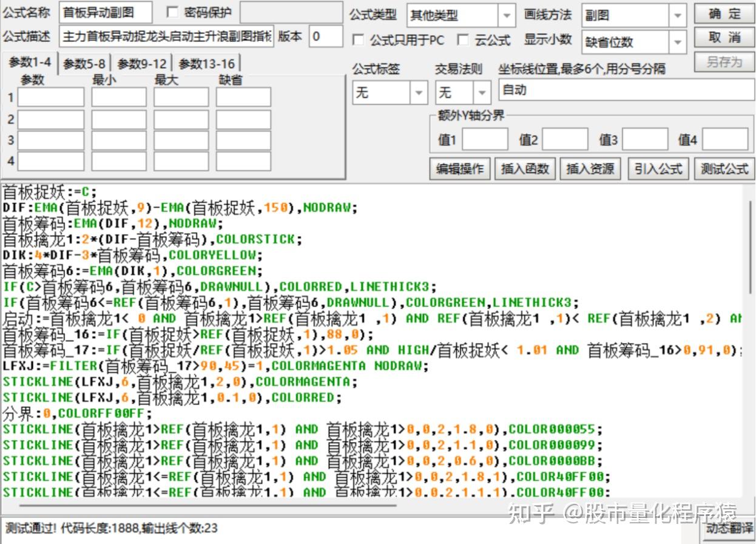Open the 参数9-12 tab
The image size is (756, 544).
point(142,63)
